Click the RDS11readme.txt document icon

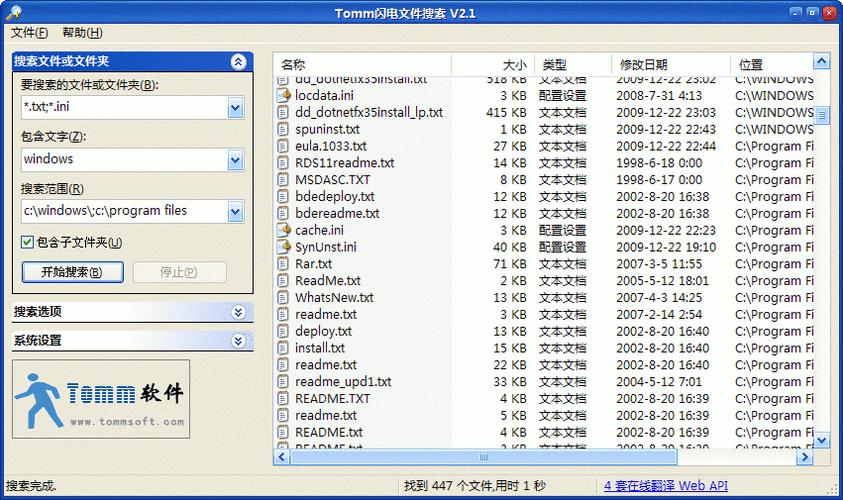pyautogui.click(x=283, y=163)
